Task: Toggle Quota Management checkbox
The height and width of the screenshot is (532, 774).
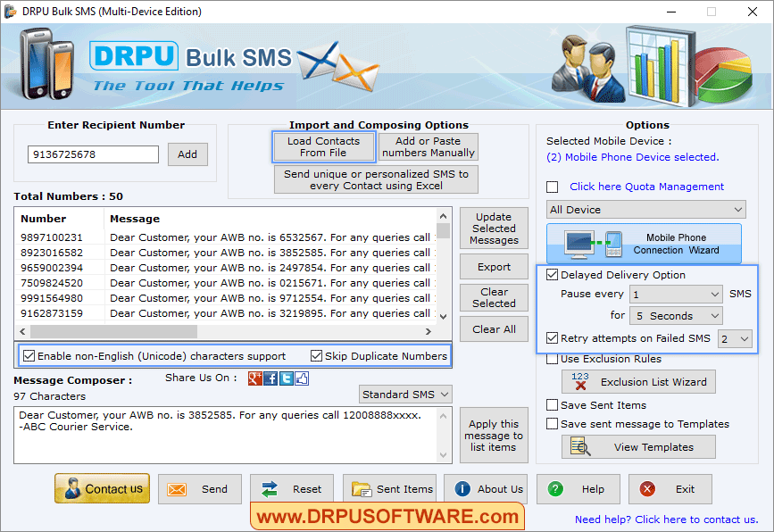Action: tap(553, 187)
